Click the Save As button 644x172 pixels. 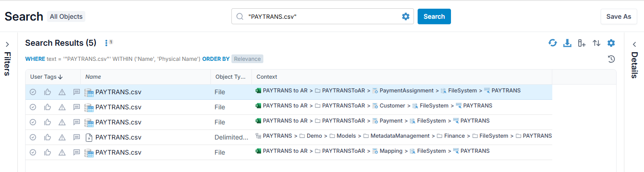pyautogui.click(x=618, y=16)
